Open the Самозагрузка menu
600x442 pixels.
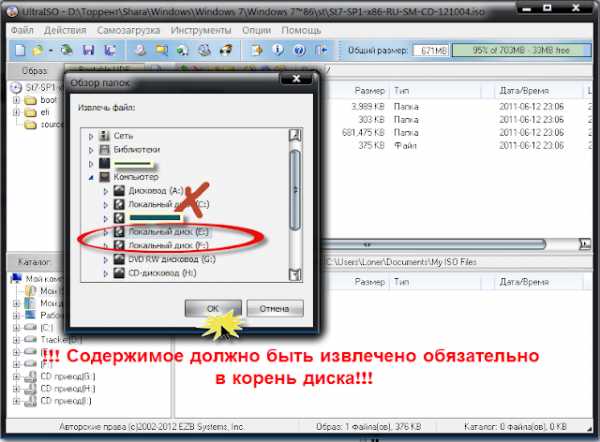point(129,30)
